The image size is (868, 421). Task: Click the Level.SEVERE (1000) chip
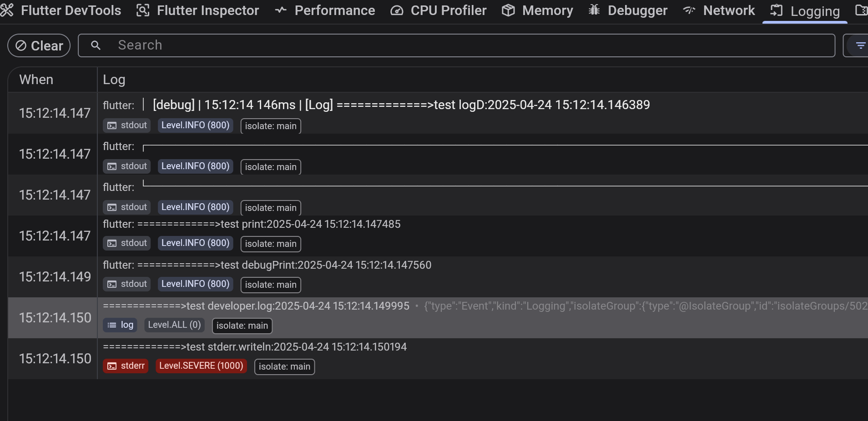pos(201,366)
